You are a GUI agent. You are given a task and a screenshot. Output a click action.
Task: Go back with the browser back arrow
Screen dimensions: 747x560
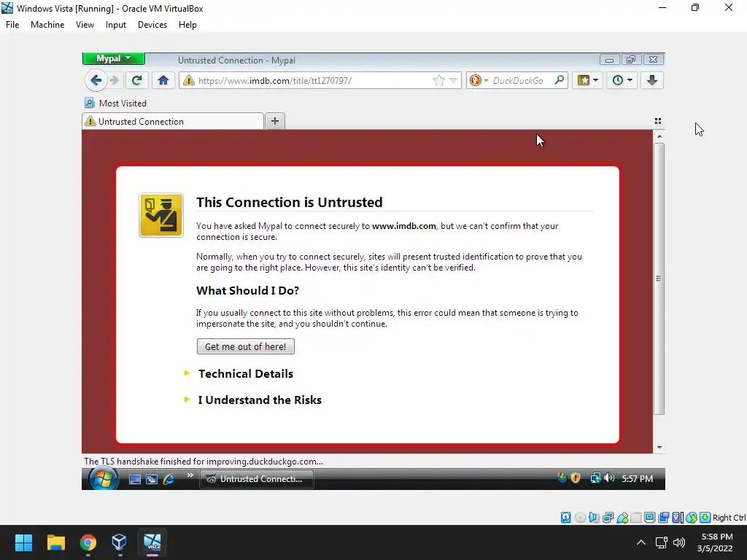click(x=96, y=80)
